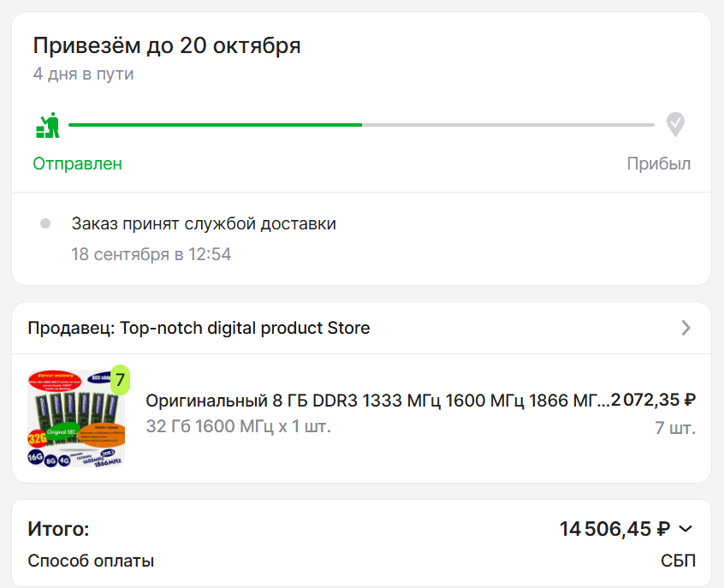Screen dimensions: 724x588
Task: Click the Привезём до 20 октября heading
Action: click(x=167, y=45)
